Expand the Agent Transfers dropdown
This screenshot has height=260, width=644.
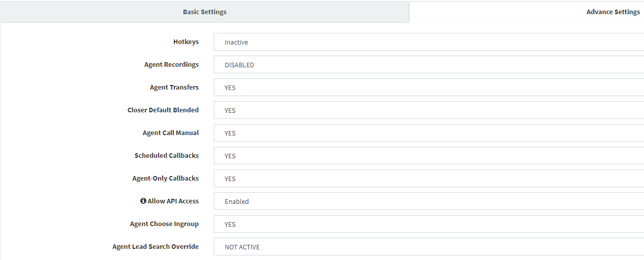tap(429, 88)
